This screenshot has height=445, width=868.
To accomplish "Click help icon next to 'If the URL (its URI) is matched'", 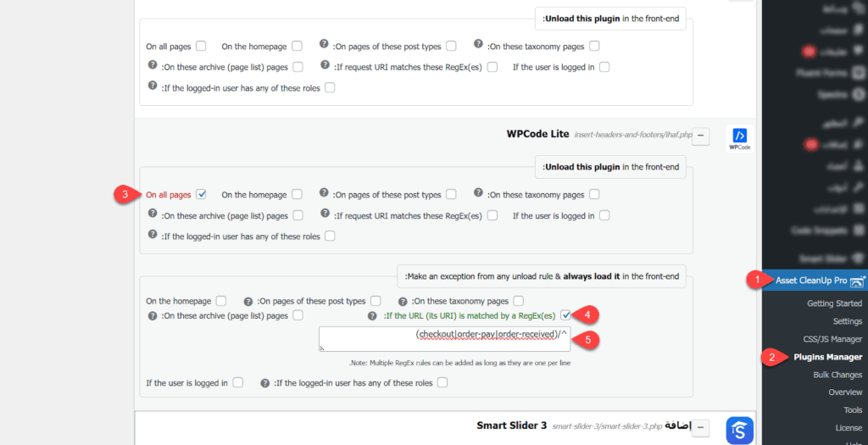I will [x=373, y=315].
